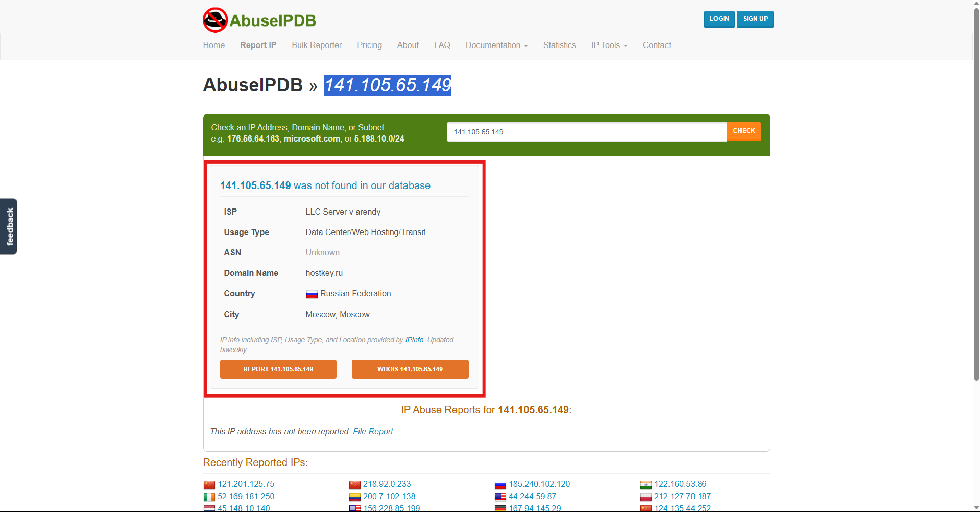Click the LLC Server v arendy ISP value
Image resolution: width=980 pixels, height=512 pixels.
click(x=343, y=212)
